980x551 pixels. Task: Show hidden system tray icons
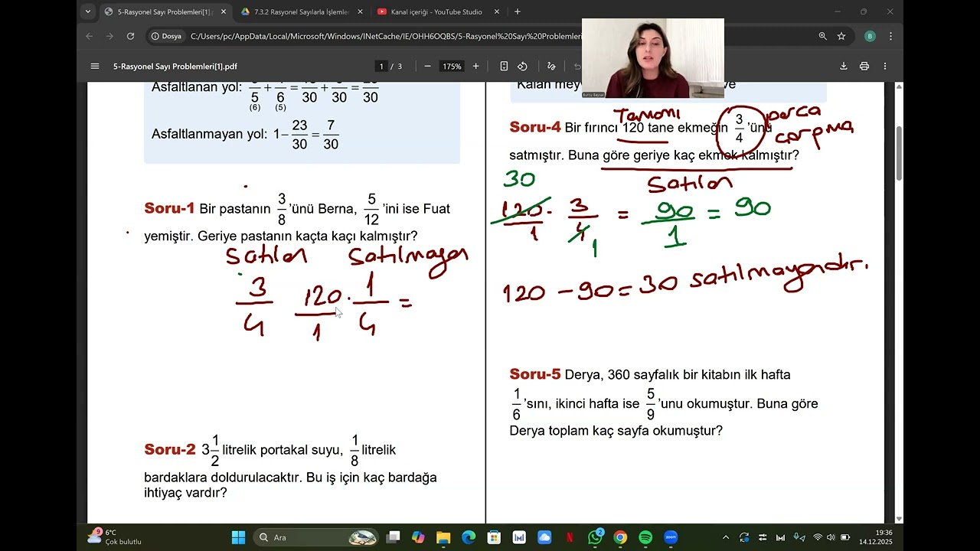(x=726, y=537)
